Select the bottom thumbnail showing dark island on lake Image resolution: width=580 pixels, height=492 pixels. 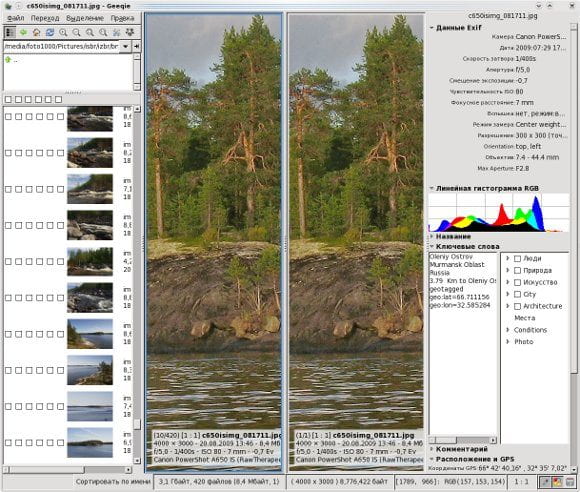(90, 442)
